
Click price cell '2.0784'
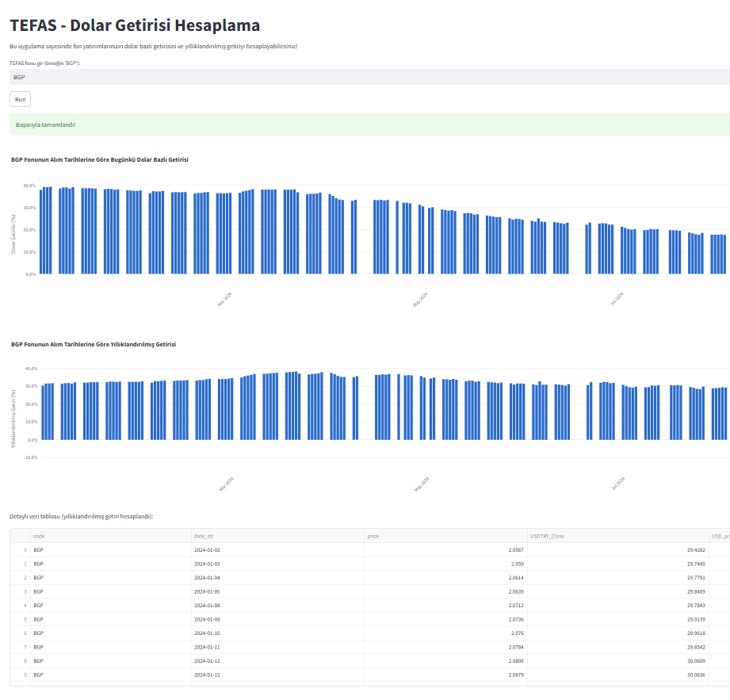click(445, 647)
